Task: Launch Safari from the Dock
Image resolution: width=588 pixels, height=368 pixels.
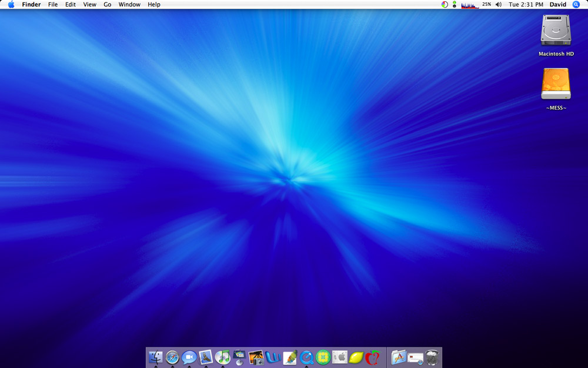Action: [172, 357]
